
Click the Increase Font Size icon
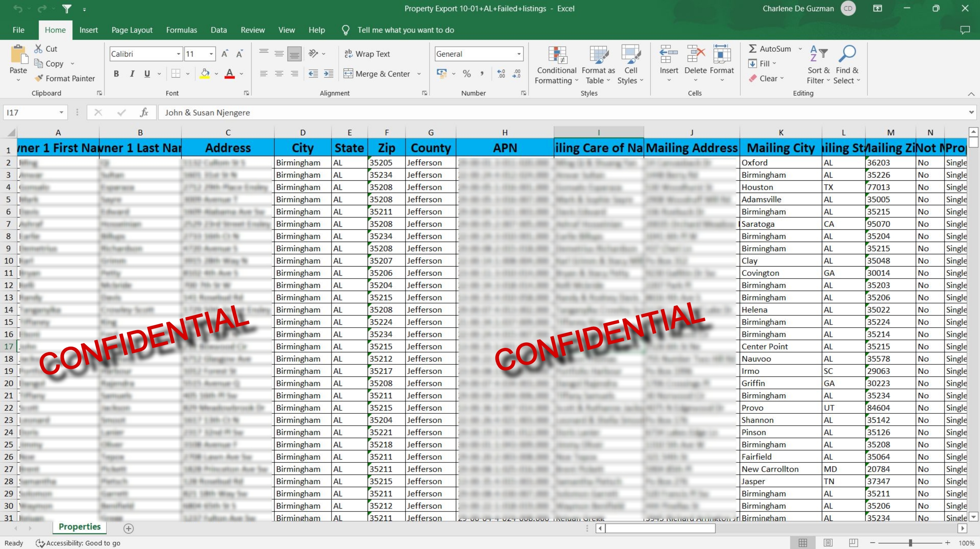coord(225,54)
